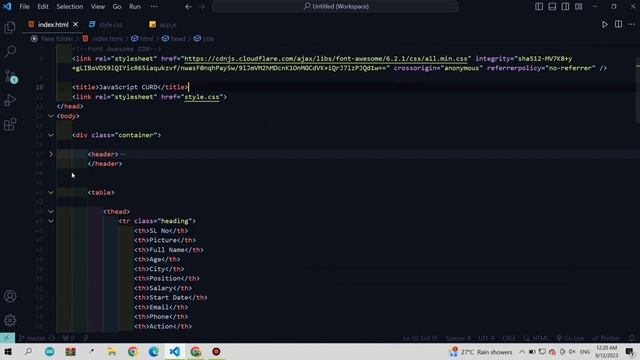This screenshot has width=640, height=360.
Task: Open the notification center icon
Action: tap(630, 351)
